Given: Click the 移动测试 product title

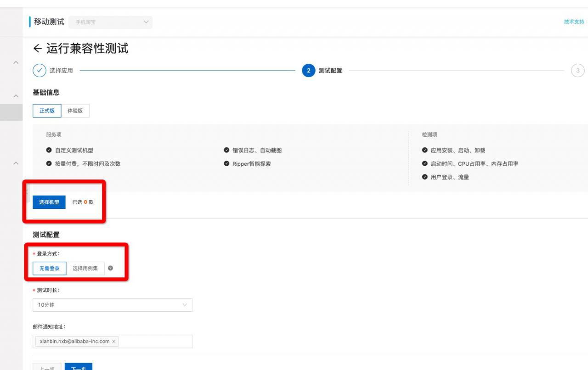Looking at the screenshot, I should [x=49, y=22].
